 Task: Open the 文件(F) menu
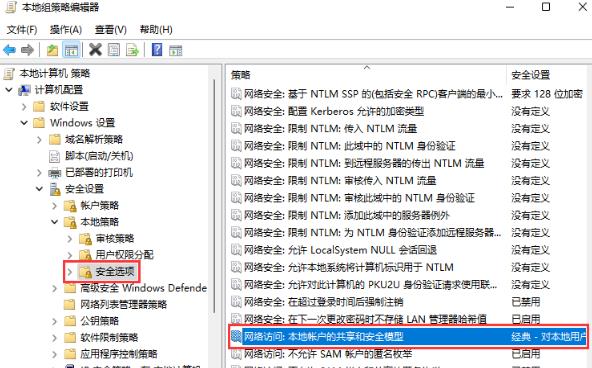point(22,29)
